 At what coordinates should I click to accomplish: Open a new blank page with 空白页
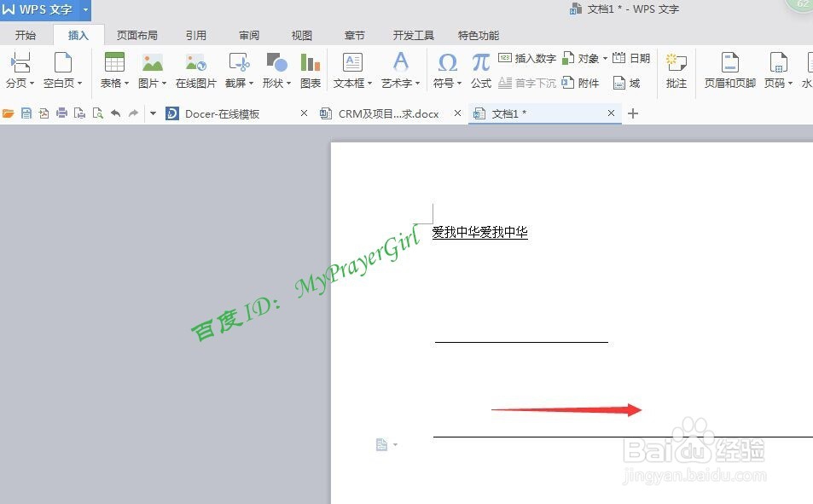(60, 70)
